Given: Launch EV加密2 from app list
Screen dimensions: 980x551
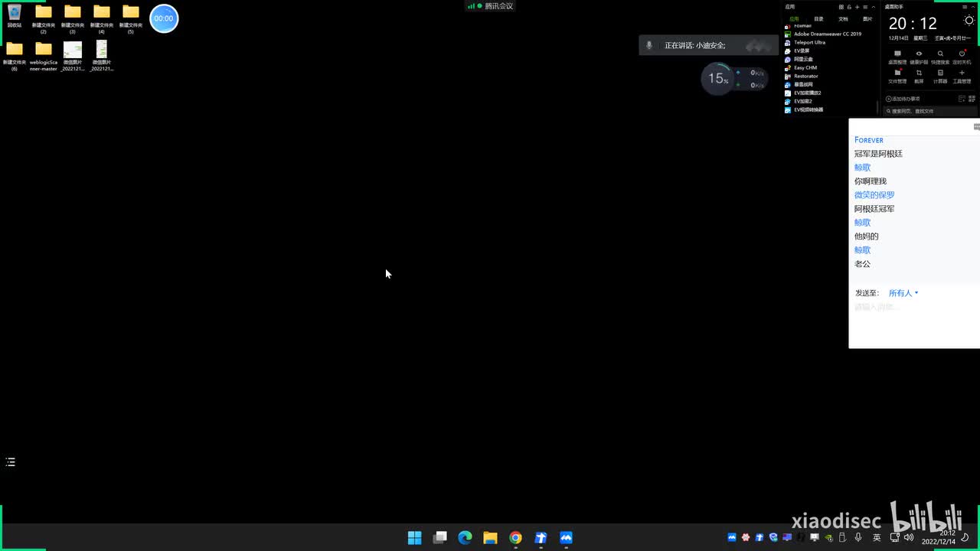Looking at the screenshot, I should click(799, 101).
